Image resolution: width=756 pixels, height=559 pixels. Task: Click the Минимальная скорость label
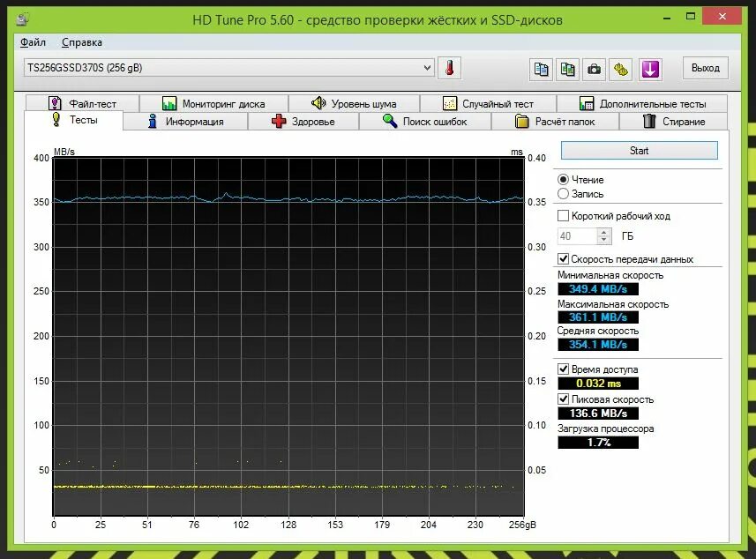coord(610,275)
